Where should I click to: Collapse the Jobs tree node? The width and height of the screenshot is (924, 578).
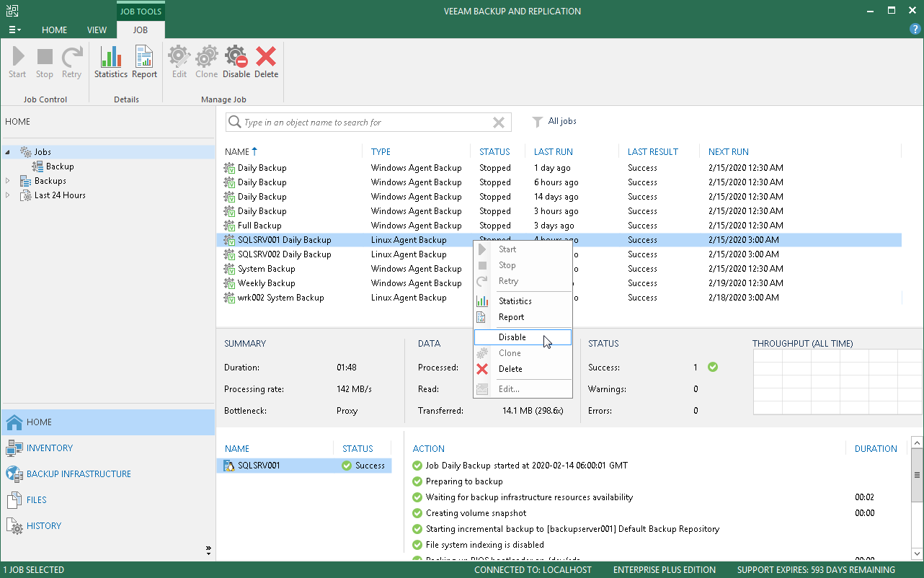point(8,152)
